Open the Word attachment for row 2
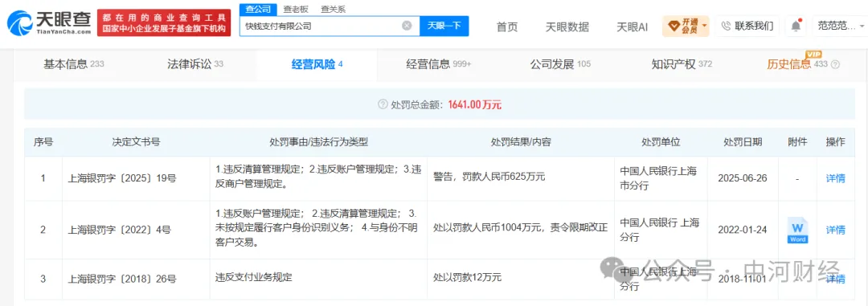Viewport: 868px width, 306px height. click(x=798, y=231)
